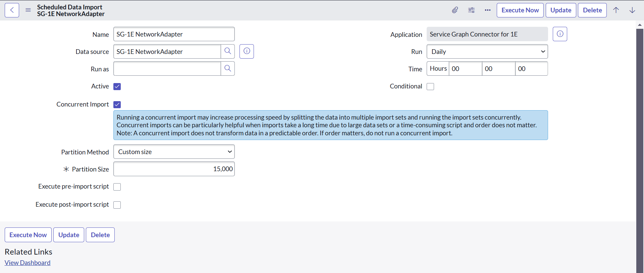Open the View Dashboard link
Image resolution: width=644 pixels, height=273 pixels.
[28, 263]
